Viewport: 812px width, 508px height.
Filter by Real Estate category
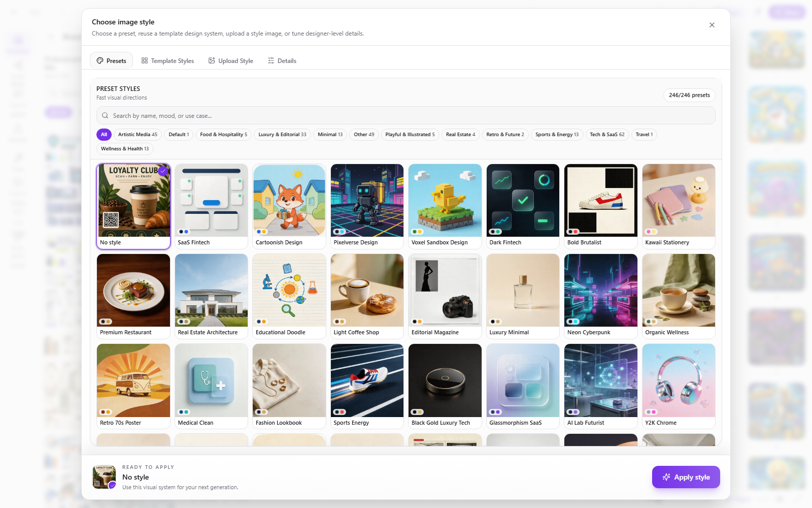460,135
